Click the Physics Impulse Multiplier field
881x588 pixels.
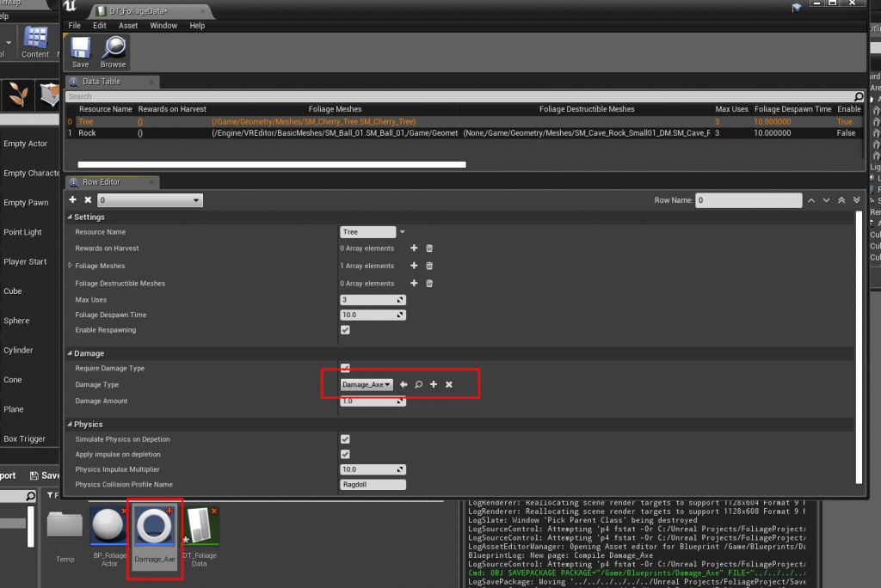[373, 469]
